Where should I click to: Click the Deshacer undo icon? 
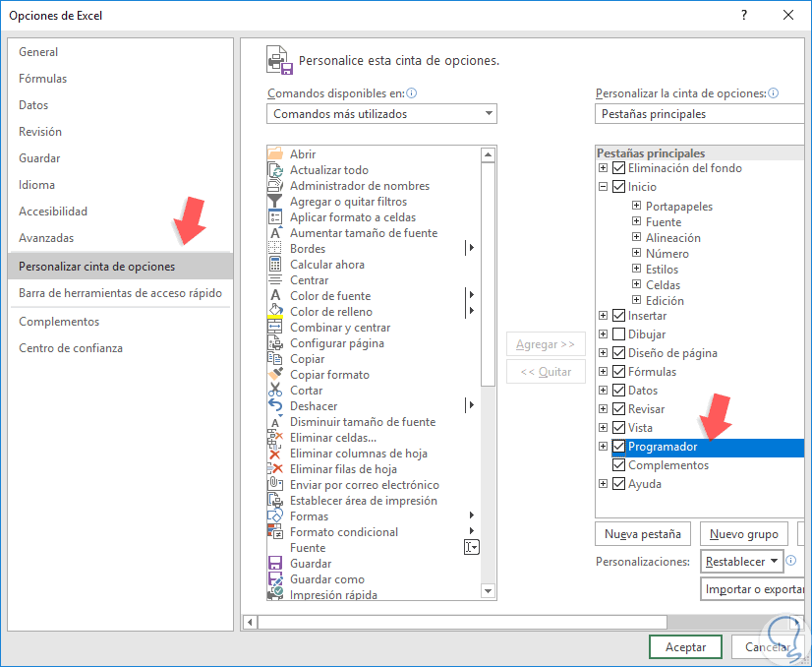point(275,405)
